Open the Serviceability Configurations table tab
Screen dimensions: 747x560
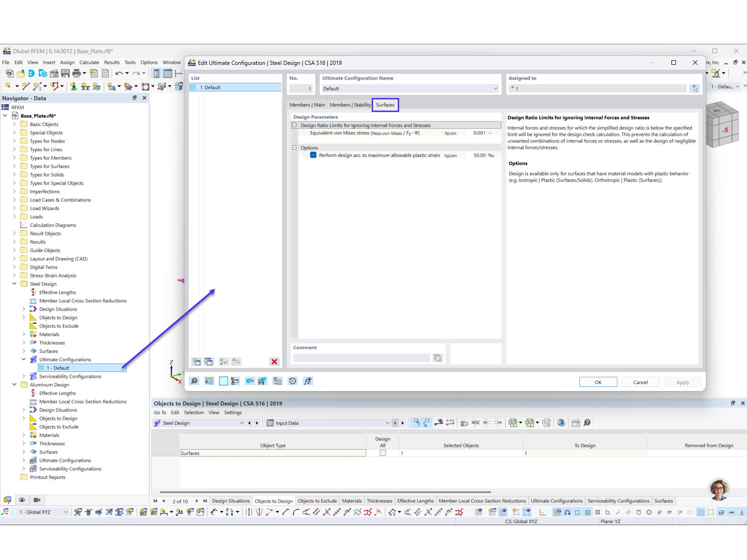coord(618,501)
